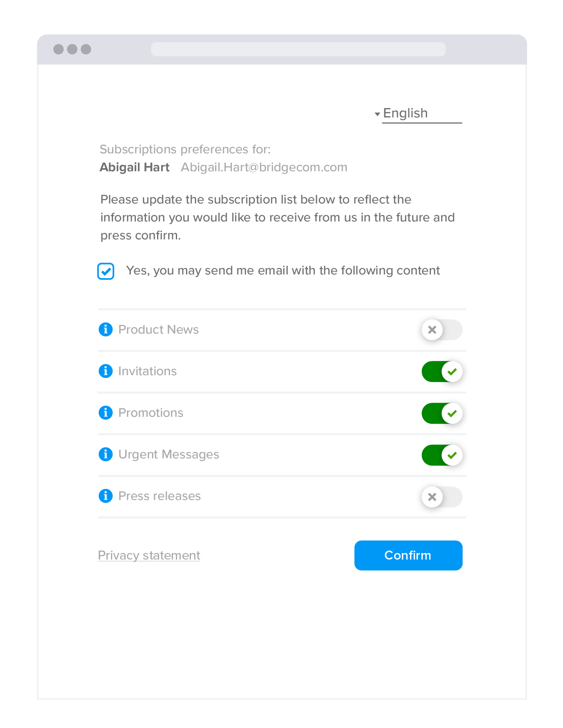
Task: Uncheck the 'Yes, you may send me email' checkbox
Action: (106, 271)
